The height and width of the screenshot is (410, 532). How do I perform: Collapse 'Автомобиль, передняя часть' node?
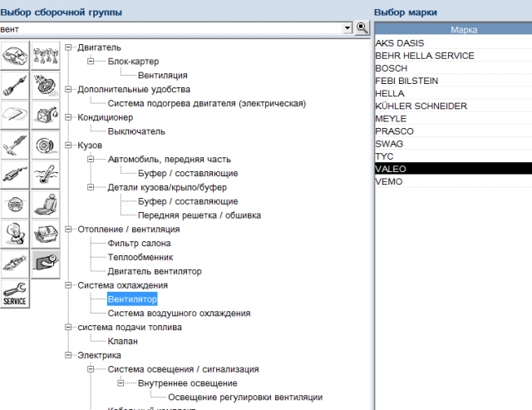pyautogui.click(x=91, y=159)
